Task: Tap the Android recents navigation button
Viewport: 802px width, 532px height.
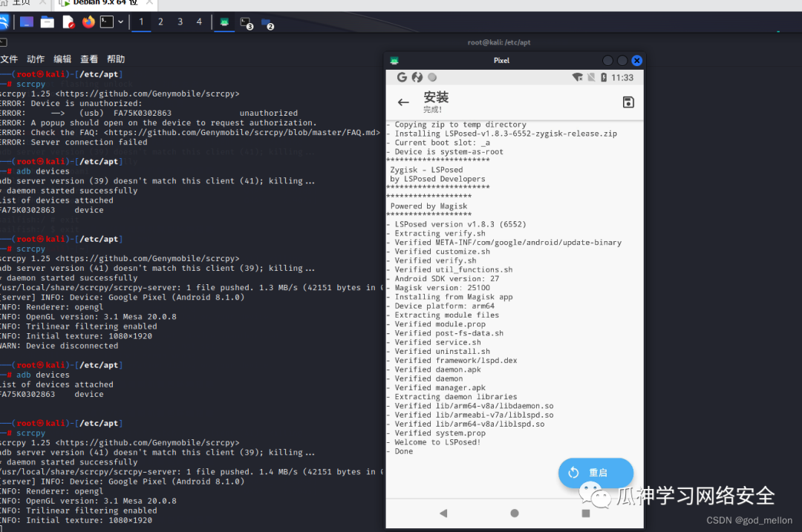Action: 586,513
